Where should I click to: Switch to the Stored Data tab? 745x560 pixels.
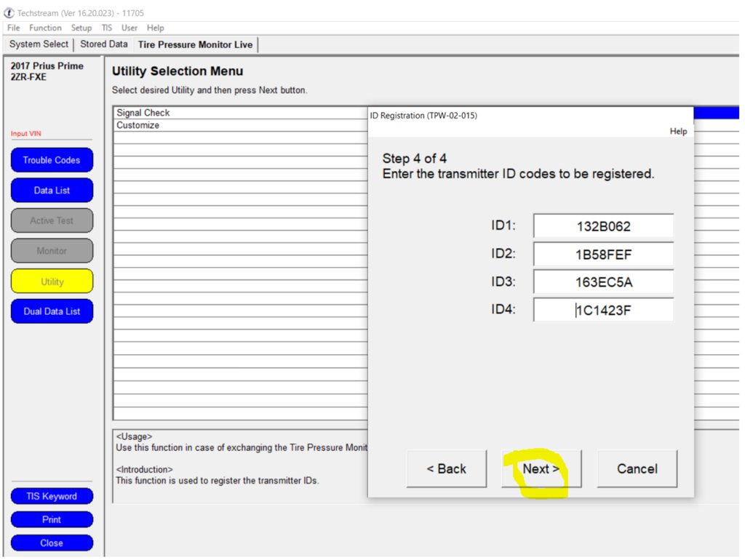(104, 44)
